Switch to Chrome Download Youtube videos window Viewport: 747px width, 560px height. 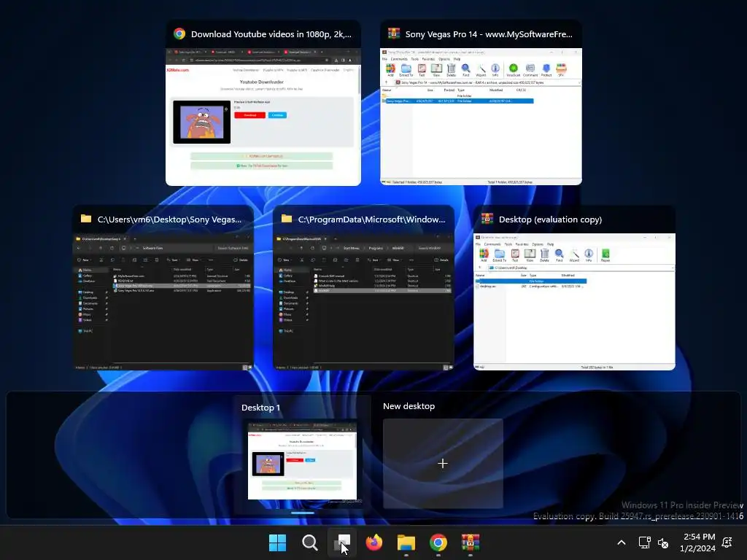263,103
